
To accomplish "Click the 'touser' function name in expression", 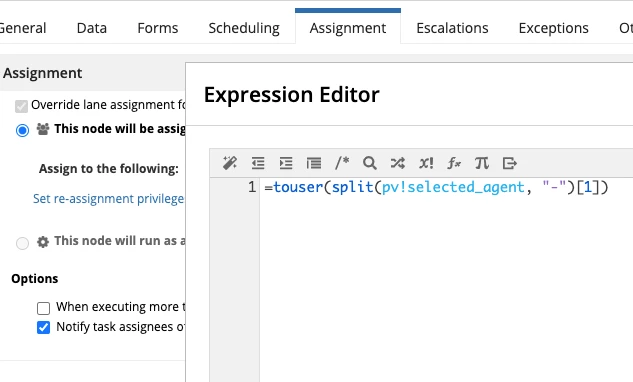I will [x=298, y=187].
